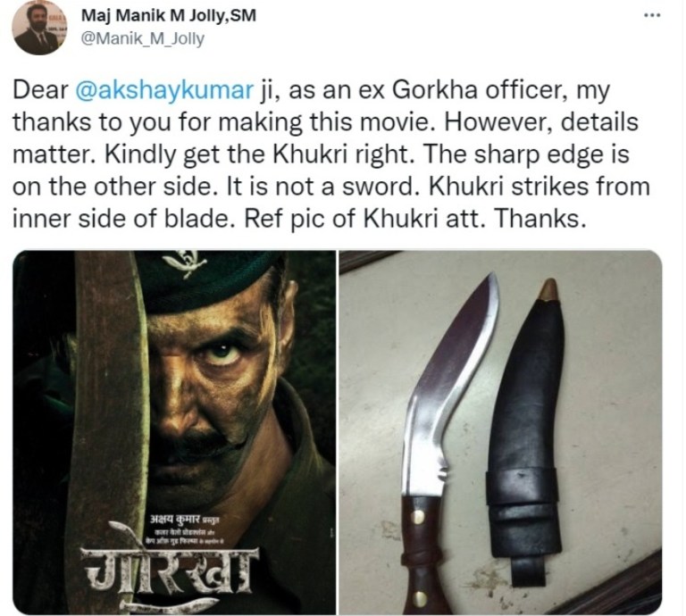
Task: Open Maj Manik M Jolly's profile avatar
Action: click(x=40, y=29)
